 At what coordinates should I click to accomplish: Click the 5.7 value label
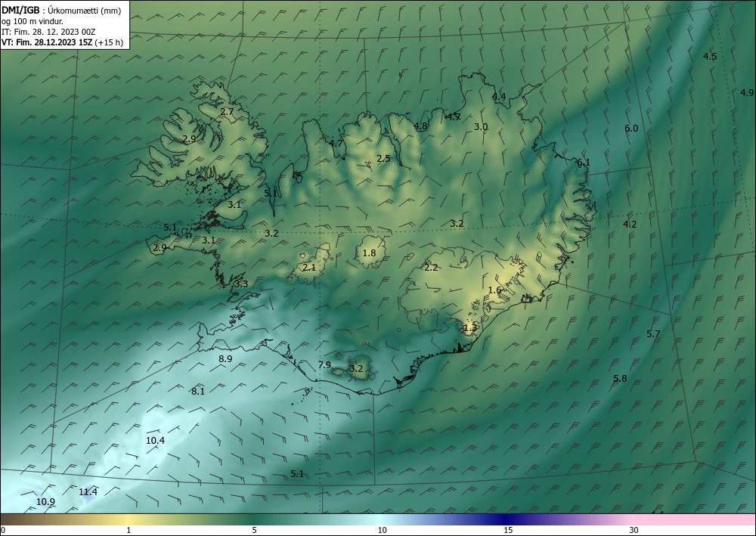[653, 333]
